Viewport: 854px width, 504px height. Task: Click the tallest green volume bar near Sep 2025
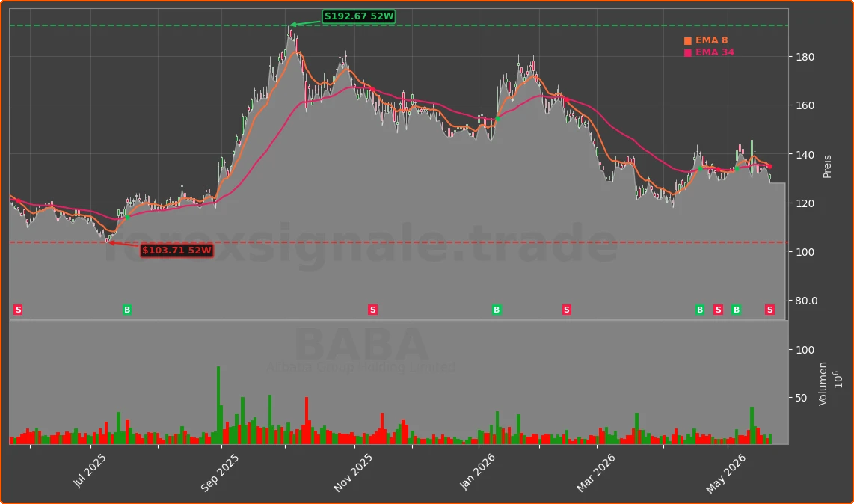point(218,405)
